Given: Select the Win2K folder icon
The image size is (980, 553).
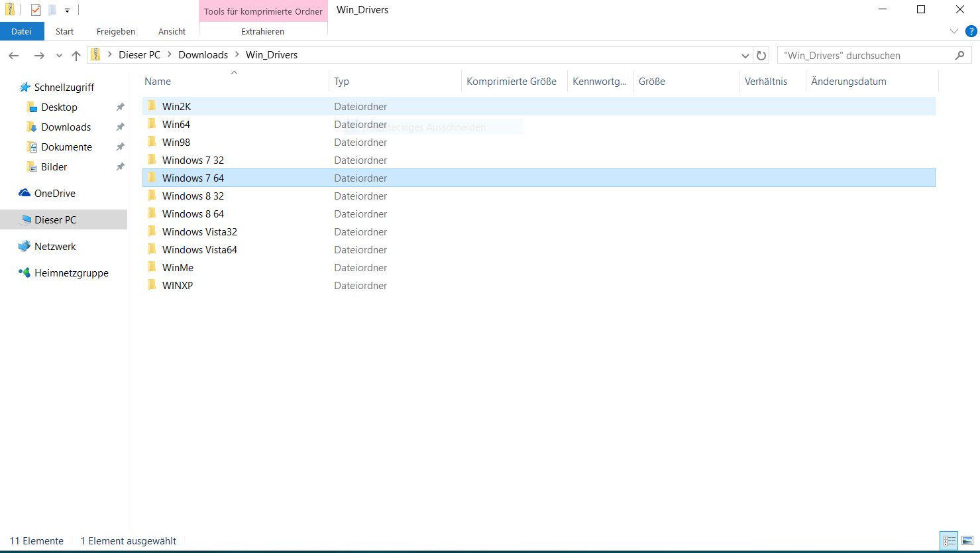Looking at the screenshot, I should click(x=152, y=106).
